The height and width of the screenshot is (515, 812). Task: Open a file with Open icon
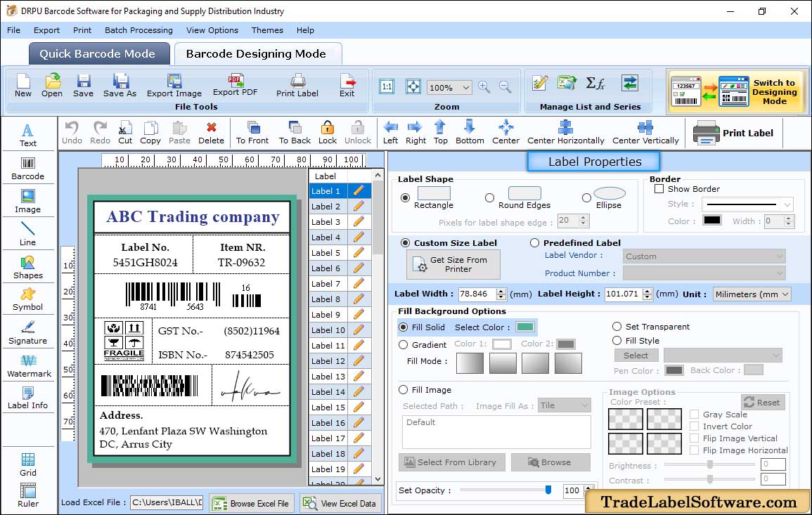tap(52, 86)
